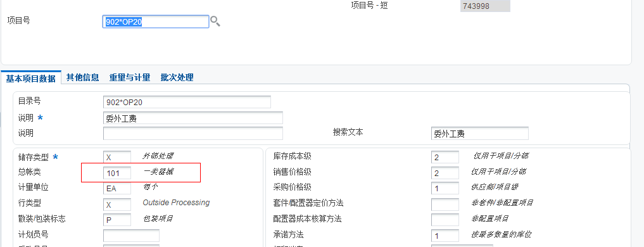Focus the empty 计划员号 field

point(131,236)
